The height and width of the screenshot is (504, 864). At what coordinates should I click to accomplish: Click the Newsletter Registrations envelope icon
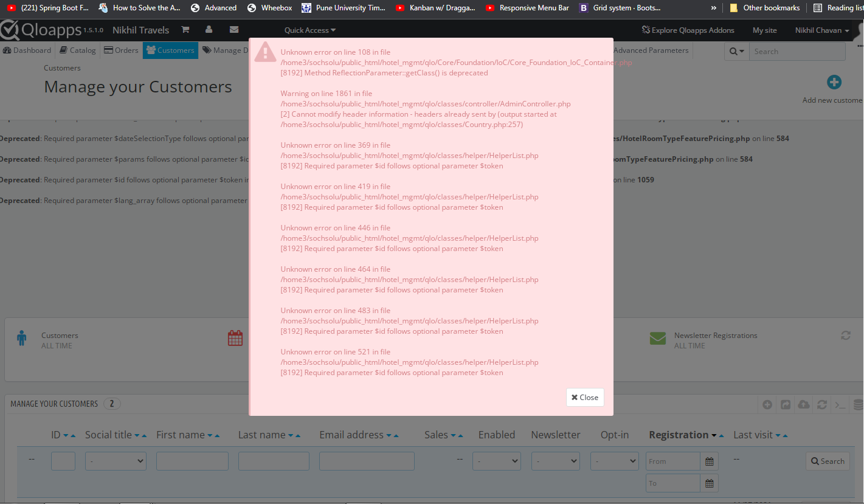(x=658, y=338)
